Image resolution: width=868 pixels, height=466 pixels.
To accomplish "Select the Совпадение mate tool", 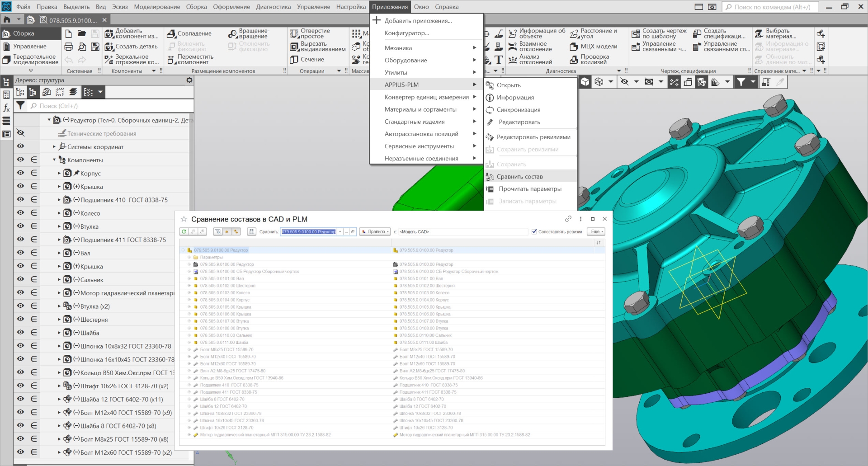I will (189, 33).
